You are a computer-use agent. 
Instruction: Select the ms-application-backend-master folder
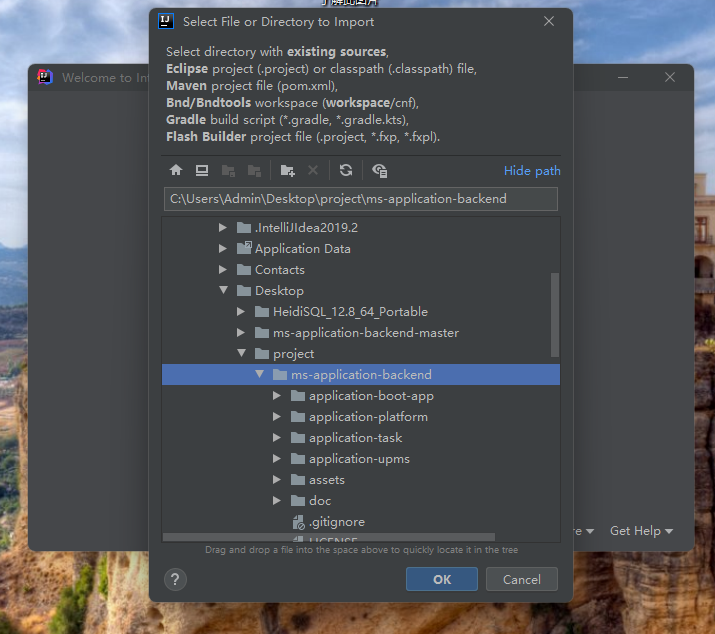point(365,333)
